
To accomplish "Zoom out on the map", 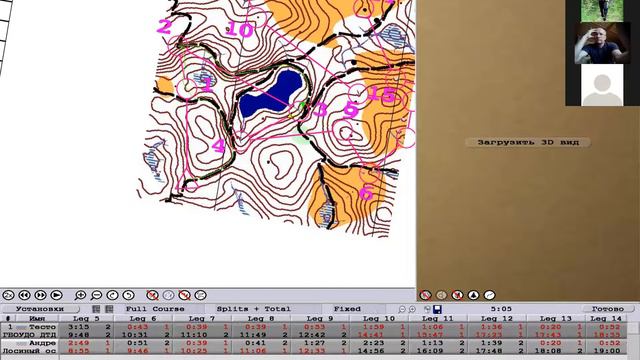I will (96, 295).
